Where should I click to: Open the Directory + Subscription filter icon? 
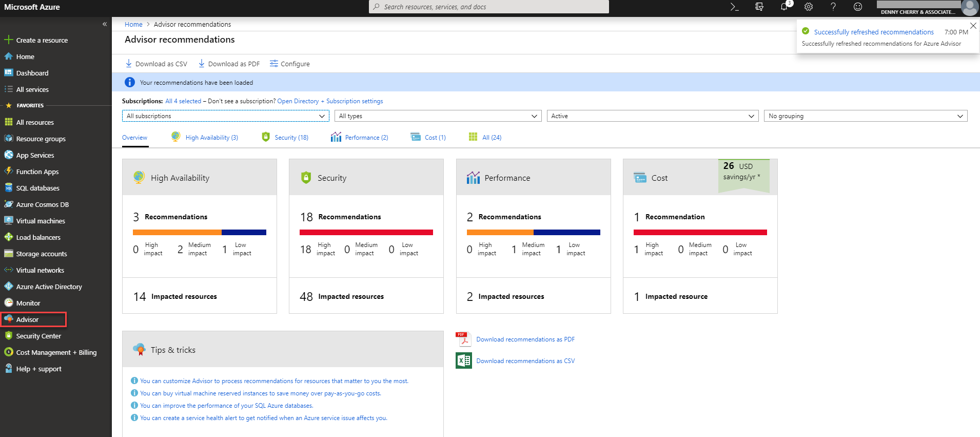759,7
